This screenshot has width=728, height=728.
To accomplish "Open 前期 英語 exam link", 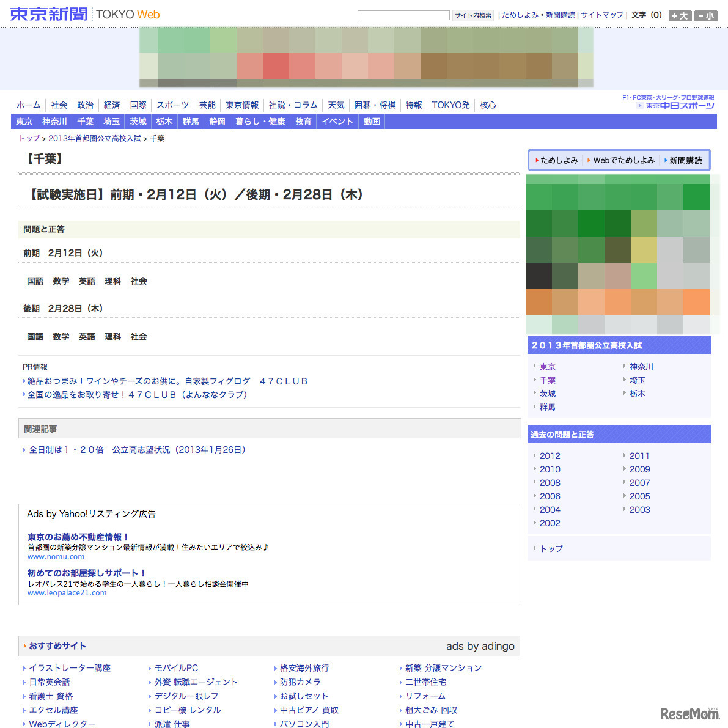I will click(87, 281).
